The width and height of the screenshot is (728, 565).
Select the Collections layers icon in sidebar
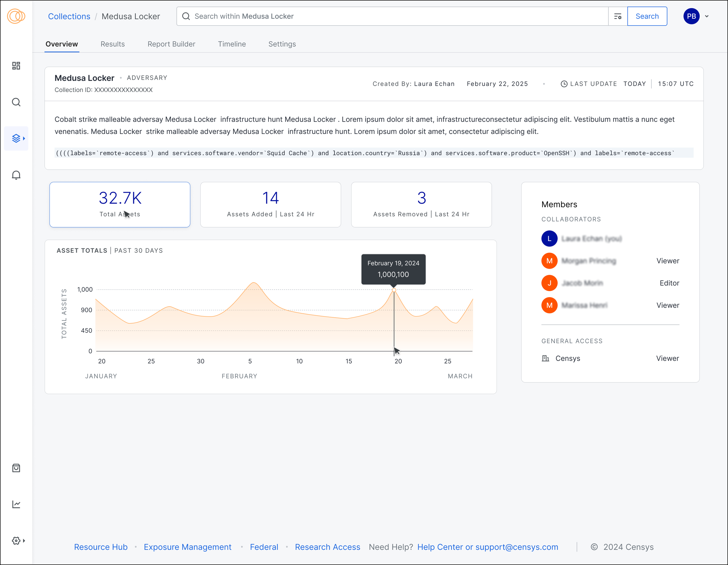point(16,138)
